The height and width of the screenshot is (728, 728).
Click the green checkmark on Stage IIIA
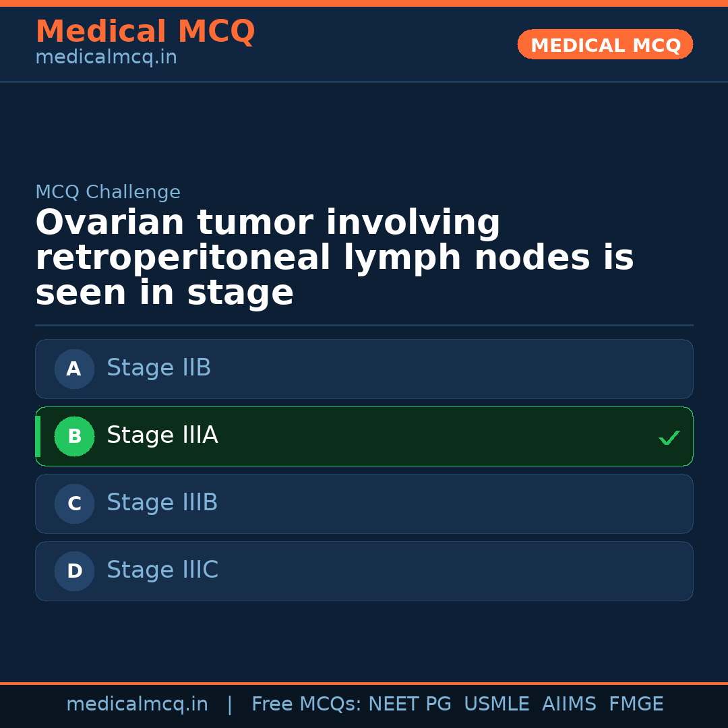point(669,437)
